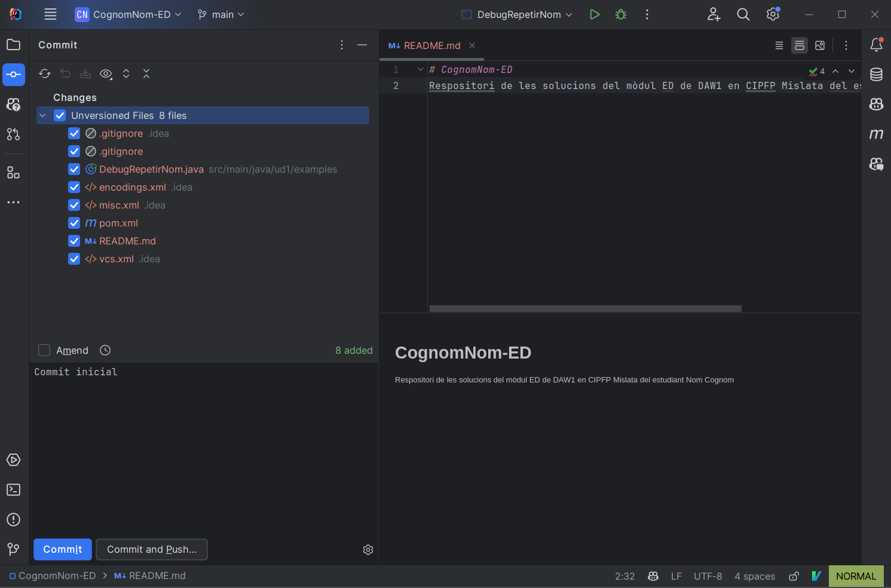
Task: Run DebugRepetirNom with the play button
Action: (594, 14)
